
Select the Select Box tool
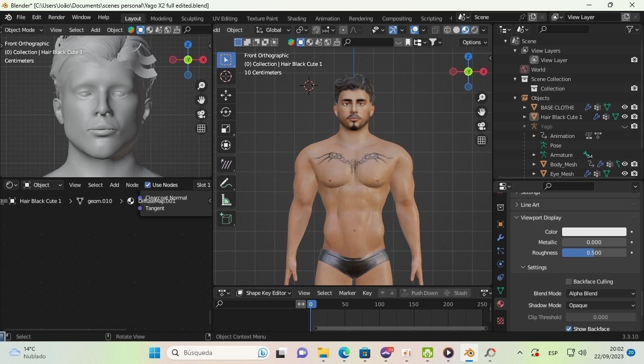[226, 60]
